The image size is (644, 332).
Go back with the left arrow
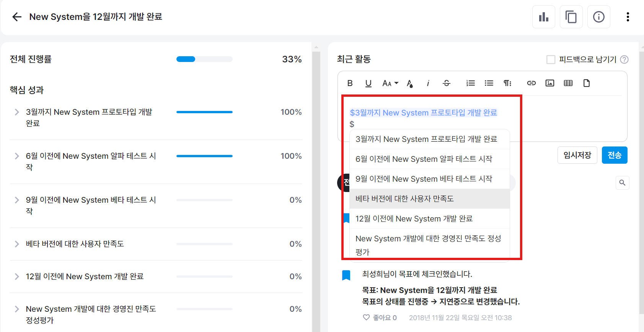click(17, 17)
